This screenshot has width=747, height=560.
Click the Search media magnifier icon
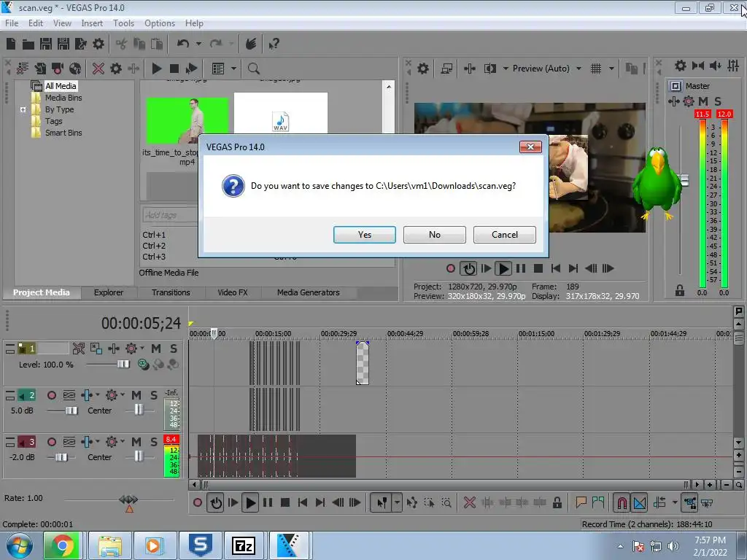[253, 69]
